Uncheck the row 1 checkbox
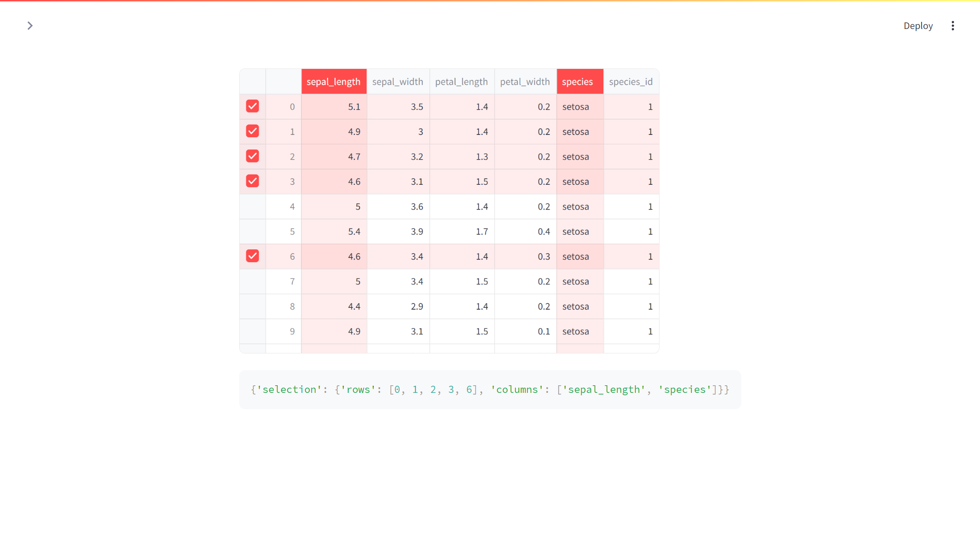Screen dimensions: 980x543 coord(252,131)
